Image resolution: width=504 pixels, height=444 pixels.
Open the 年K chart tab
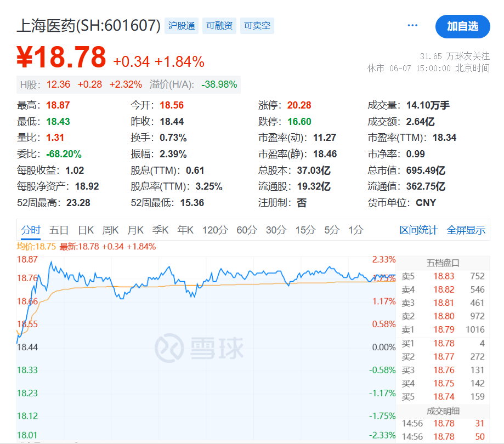tap(185, 230)
